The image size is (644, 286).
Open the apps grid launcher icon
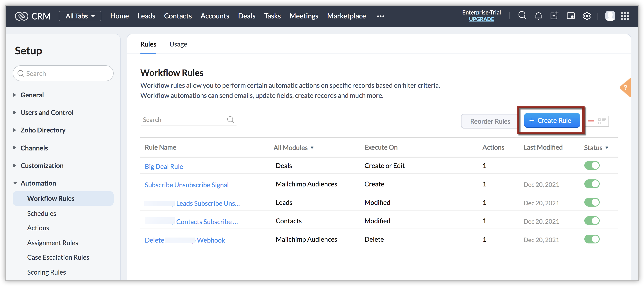[625, 16]
